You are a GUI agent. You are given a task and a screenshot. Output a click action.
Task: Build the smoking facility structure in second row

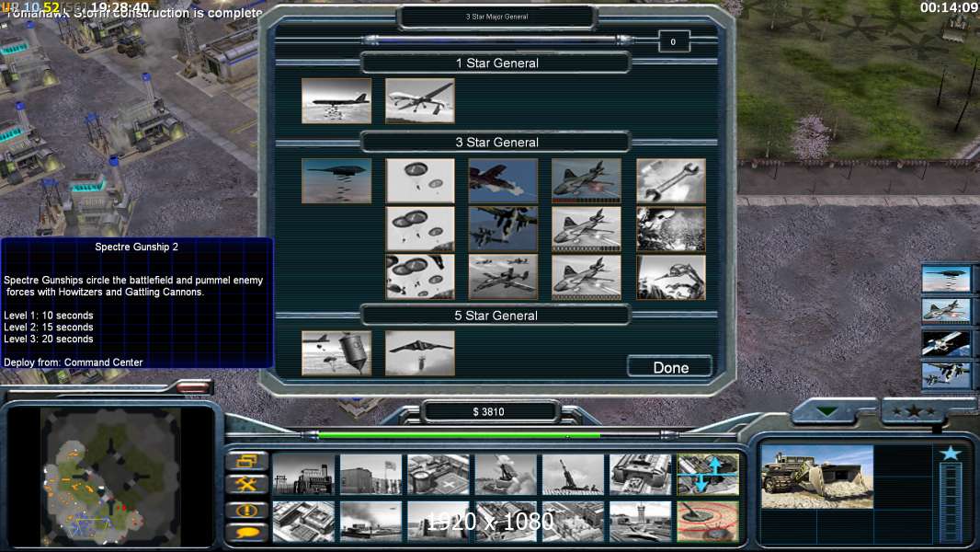pyautogui.click(x=370, y=521)
